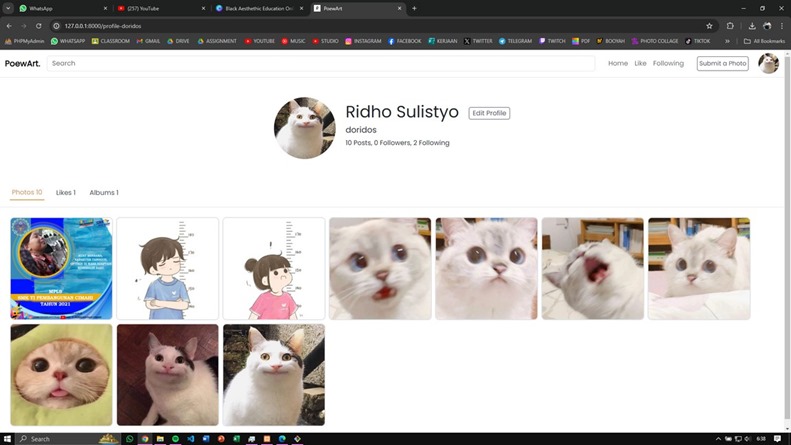This screenshot has height=445, width=791.
Task: Switch to the Albums 1 tab
Action: pyautogui.click(x=103, y=192)
